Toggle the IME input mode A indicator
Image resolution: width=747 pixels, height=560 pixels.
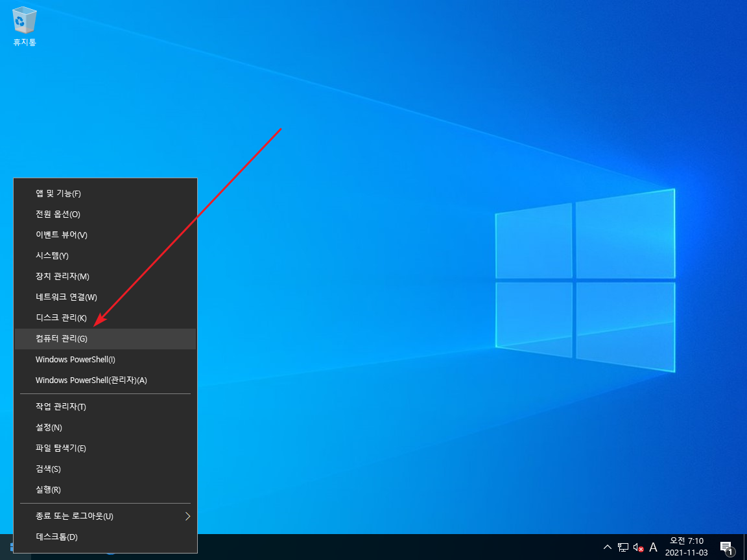pos(653,547)
